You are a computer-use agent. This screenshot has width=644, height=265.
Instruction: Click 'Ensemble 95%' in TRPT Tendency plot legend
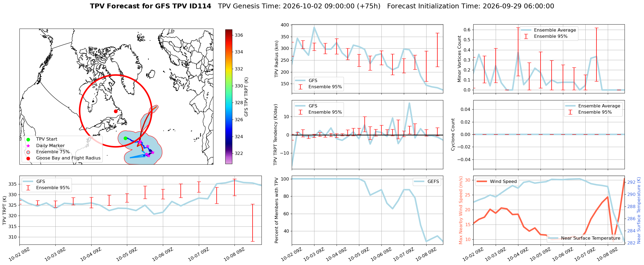point(325,112)
